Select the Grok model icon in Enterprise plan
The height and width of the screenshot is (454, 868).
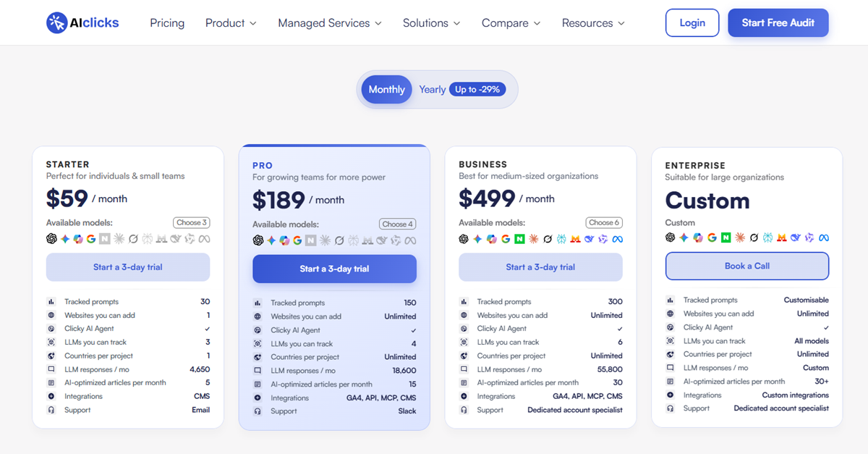[x=754, y=237]
